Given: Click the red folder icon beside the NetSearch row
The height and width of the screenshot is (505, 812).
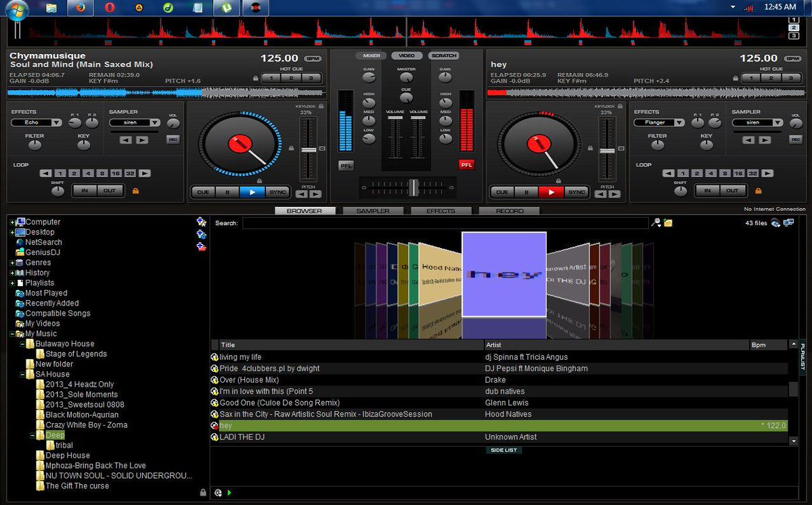Looking at the screenshot, I should click(x=201, y=247).
